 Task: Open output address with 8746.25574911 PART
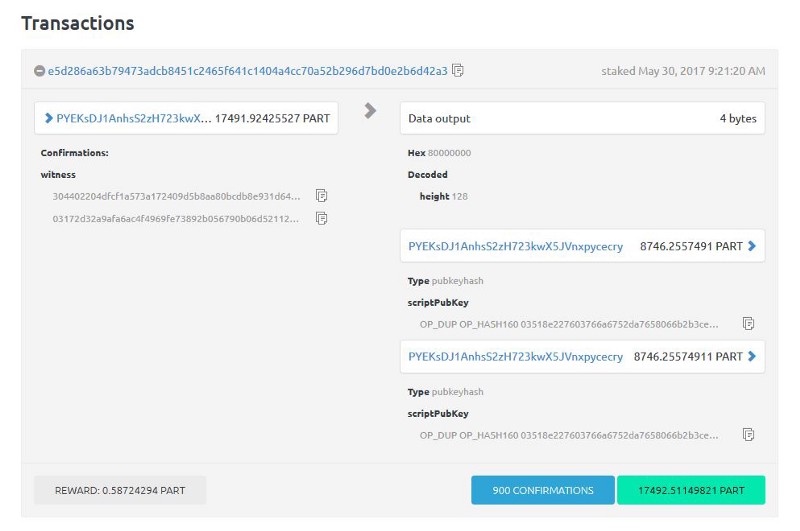pyautogui.click(x=515, y=357)
